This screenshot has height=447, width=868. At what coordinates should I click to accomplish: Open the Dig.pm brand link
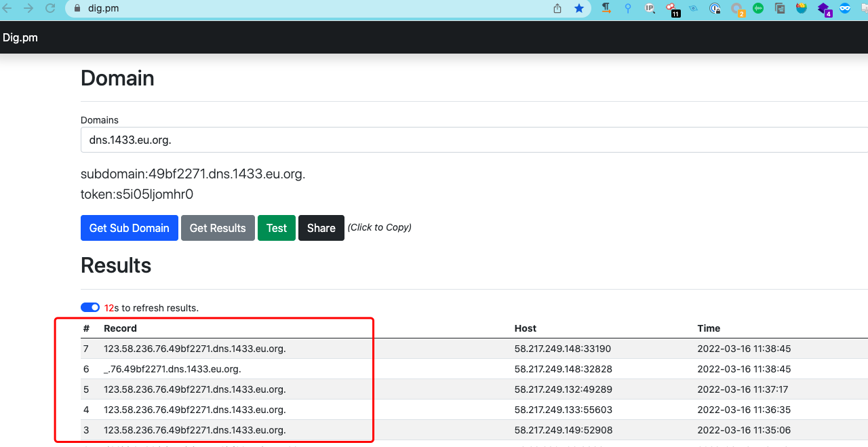tap(20, 37)
